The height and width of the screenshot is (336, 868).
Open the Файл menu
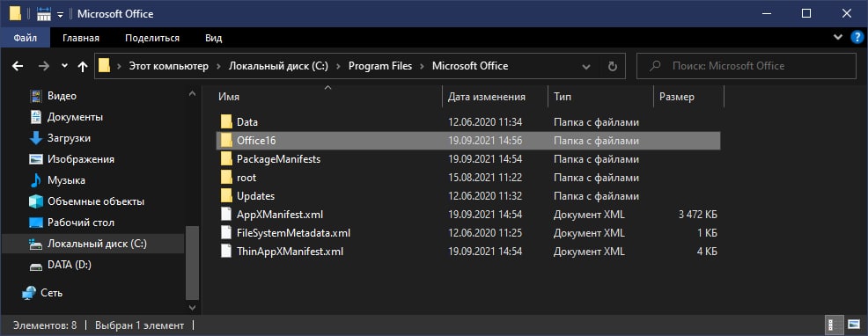(25, 38)
